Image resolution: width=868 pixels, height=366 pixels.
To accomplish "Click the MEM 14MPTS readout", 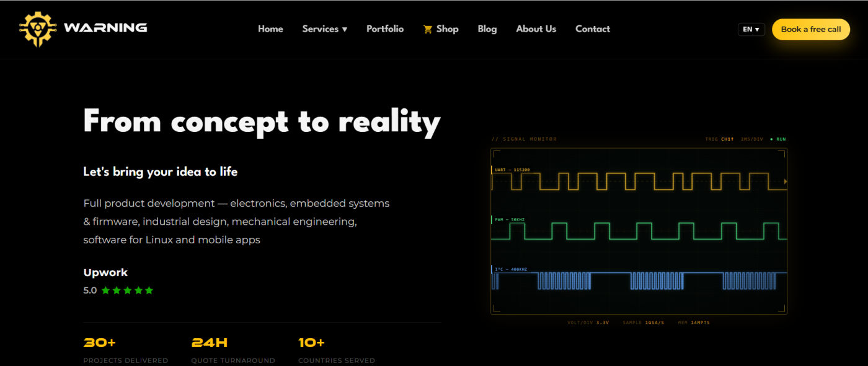I will [693, 323].
